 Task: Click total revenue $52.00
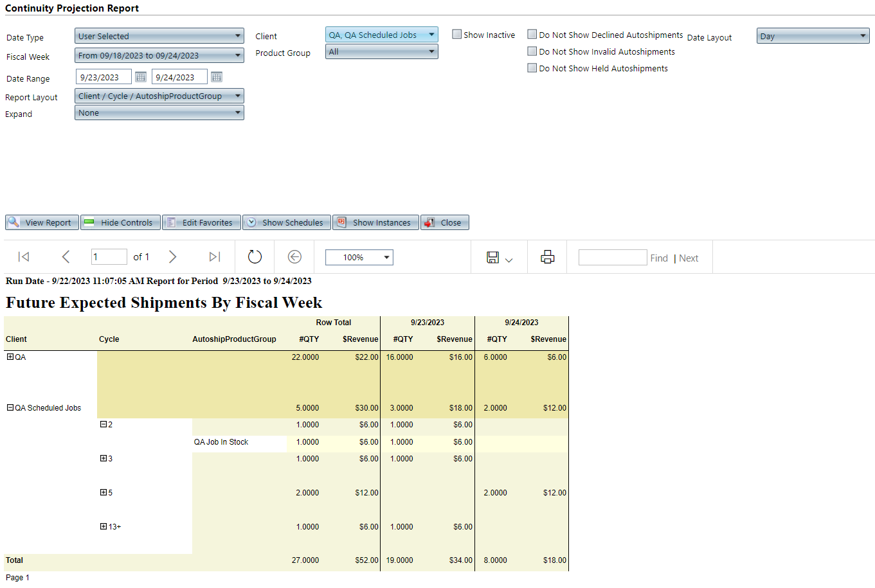[x=366, y=560]
